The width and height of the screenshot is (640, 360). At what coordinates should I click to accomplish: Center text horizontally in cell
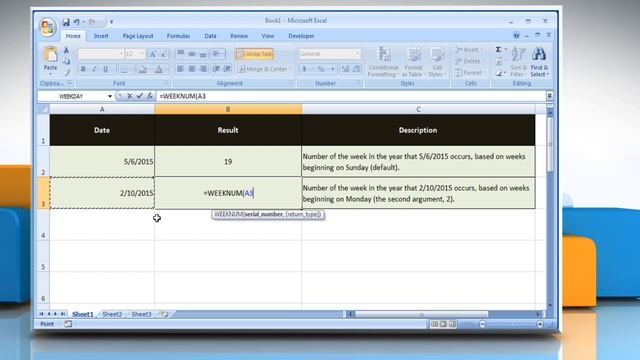(x=191, y=69)
